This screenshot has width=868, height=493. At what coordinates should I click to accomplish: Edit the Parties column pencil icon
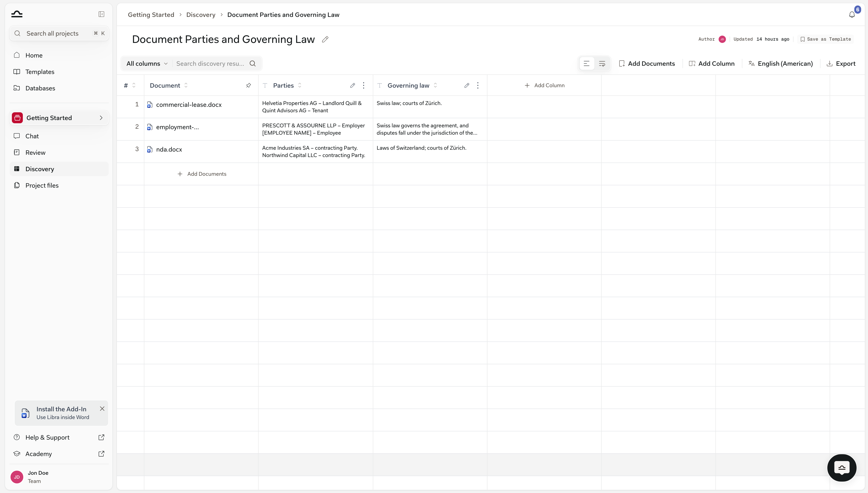click(x=352, y=85)
